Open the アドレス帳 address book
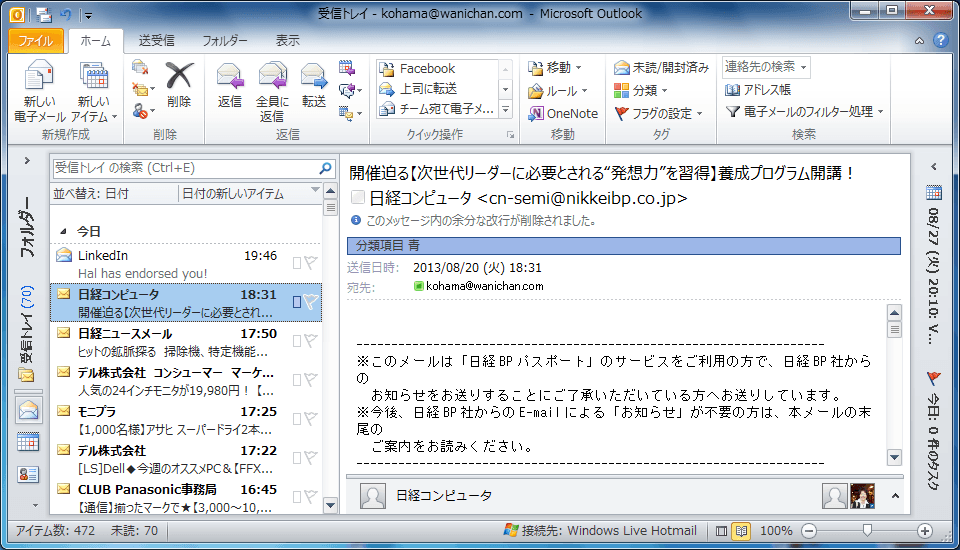The width and height of the screenshot is (960, 550). tap(758, 90)
